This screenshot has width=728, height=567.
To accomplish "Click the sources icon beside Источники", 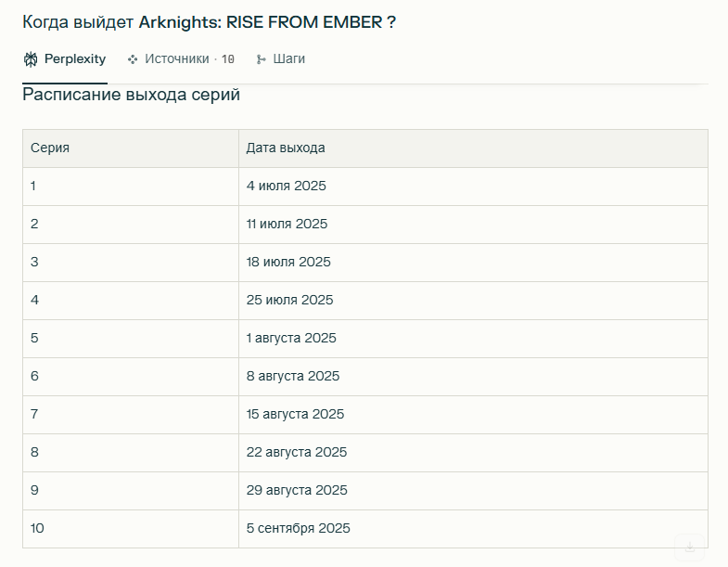I will click(x=133, y=59).
